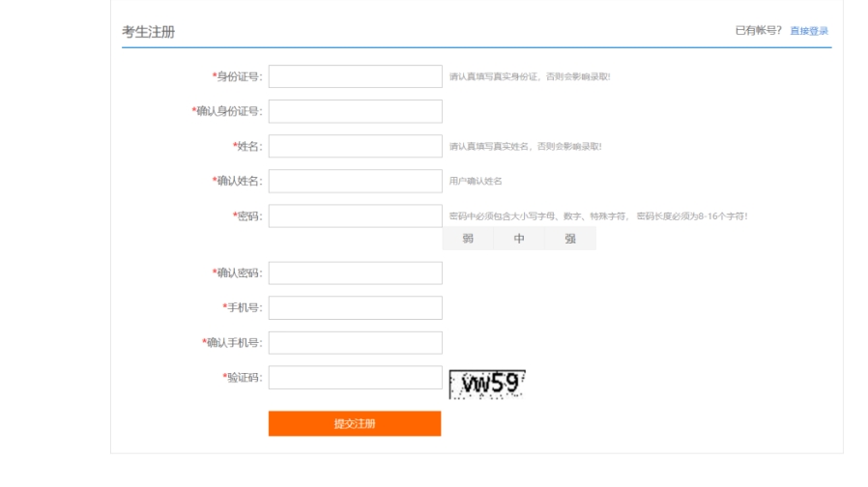Click the *手机号: label
The image size is (868, 487).
(243, 307)
